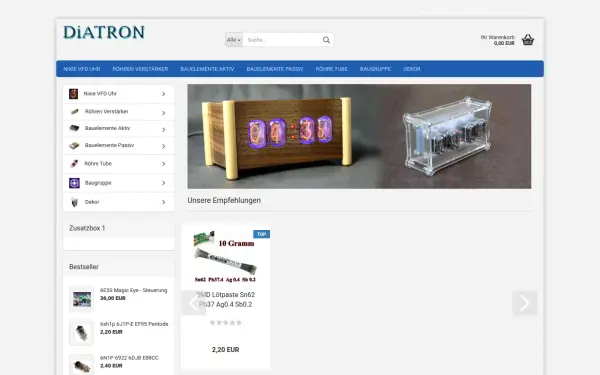Screen dimensions: 600x375
Task: Click the Röhren Verstärker sidebar icon
Action: 75,112
